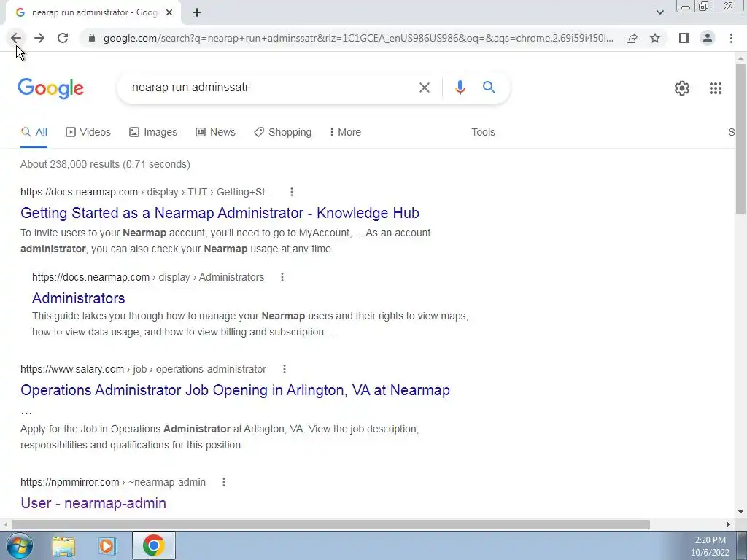Image resolution: width=747 pixels, height=560 pixels.
Task: Click the docs.nearmap.com Getting+St... URL breadcrumb
Action: [x=147, y=192]
